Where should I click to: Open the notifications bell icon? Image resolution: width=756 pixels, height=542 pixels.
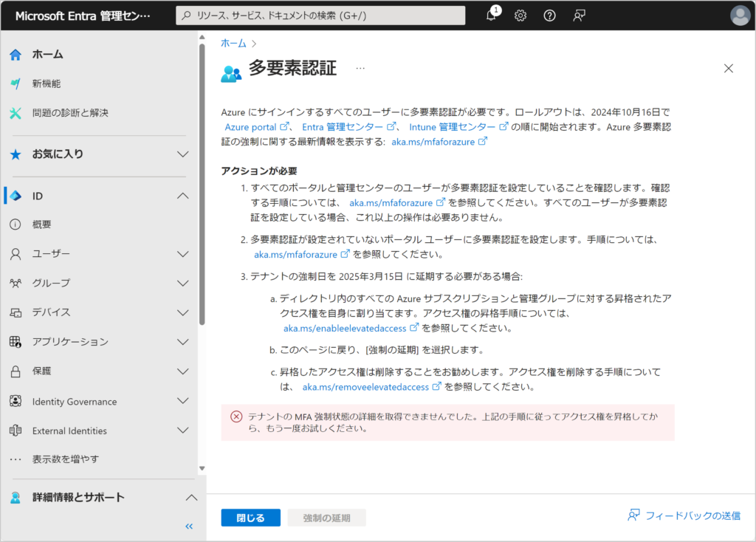[x=492, y=15]
